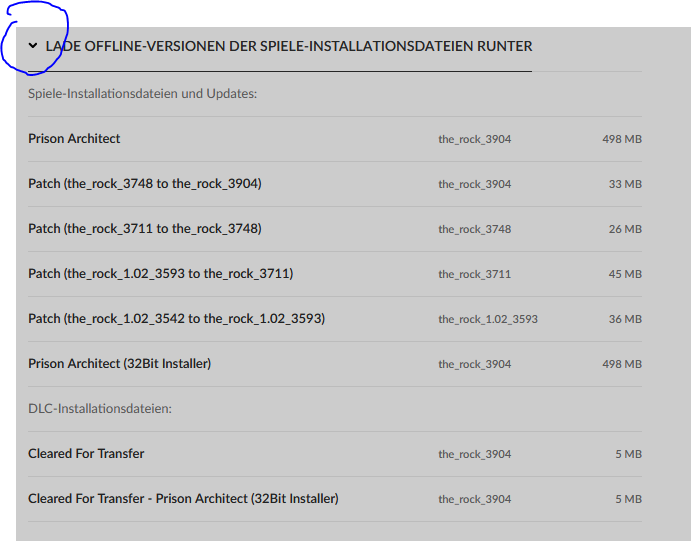The image size is (691, 541).
Task: Click version the_rock_1.02_3593 label
Action: click(488, 319)
